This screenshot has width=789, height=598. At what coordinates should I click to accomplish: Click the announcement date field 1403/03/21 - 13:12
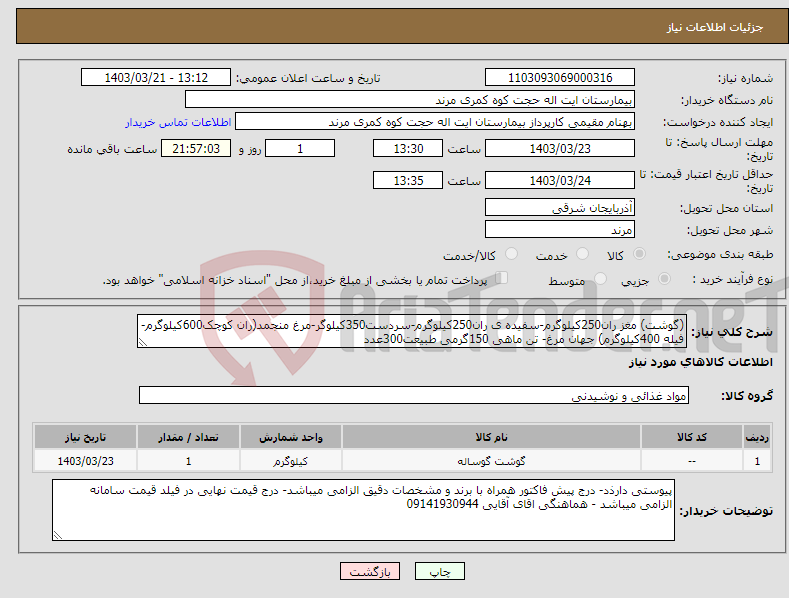tap(156, 78)
